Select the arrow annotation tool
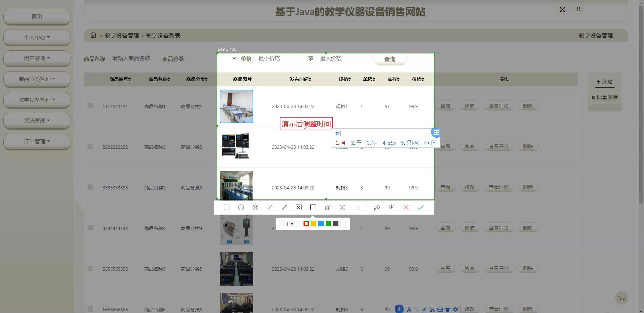 tap(270, 208)
